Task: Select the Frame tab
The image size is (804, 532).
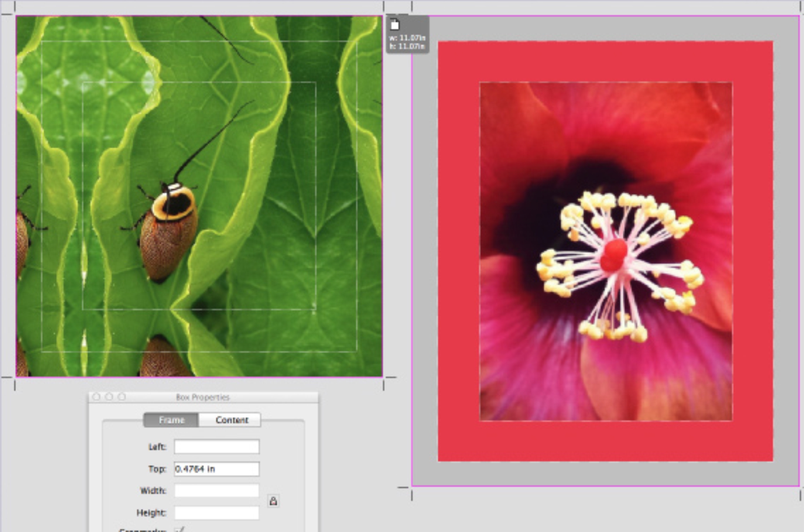Action: [x=171, y=420]
